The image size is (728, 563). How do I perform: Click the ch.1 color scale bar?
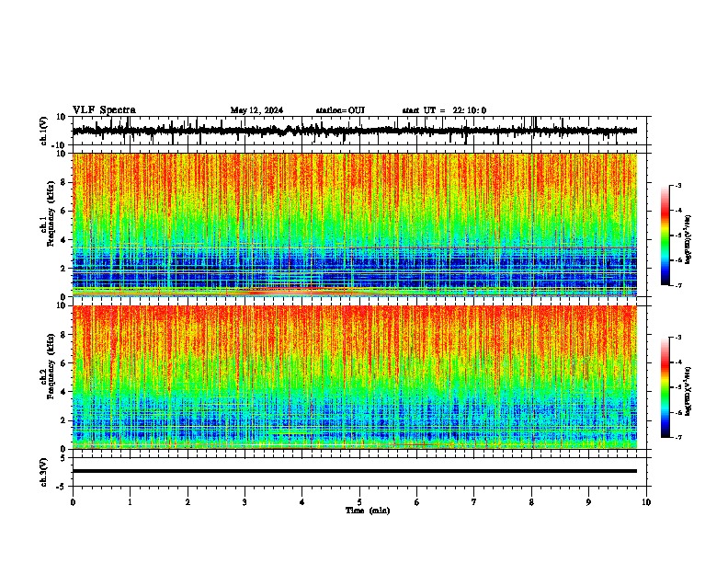[665, 236]
